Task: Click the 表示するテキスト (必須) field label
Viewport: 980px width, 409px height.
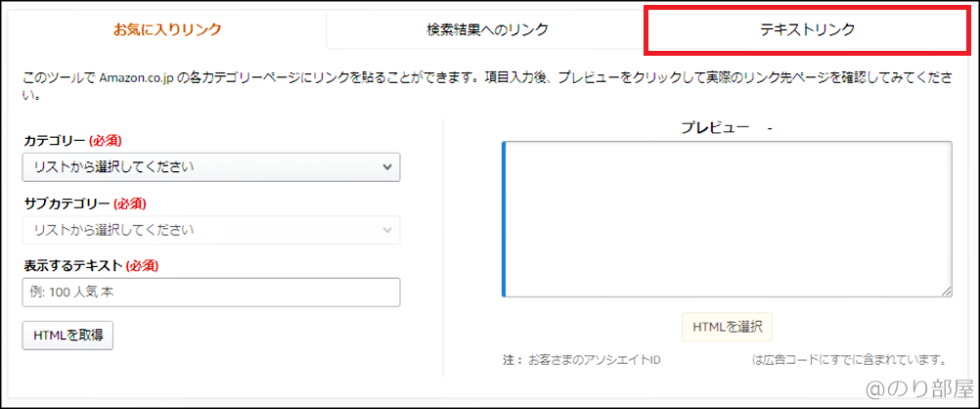Action: click(91, 266)
